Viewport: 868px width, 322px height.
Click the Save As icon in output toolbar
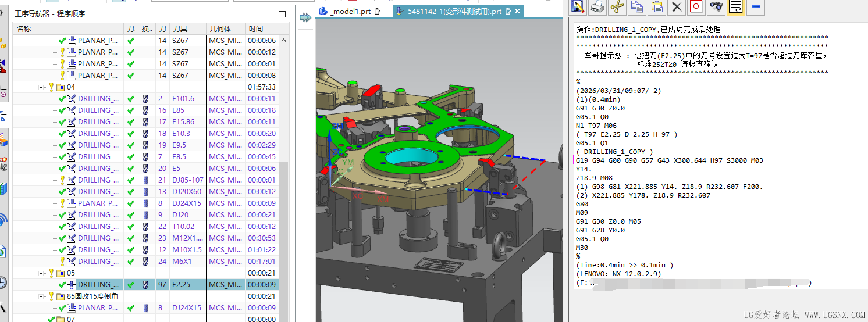(578, 6)
